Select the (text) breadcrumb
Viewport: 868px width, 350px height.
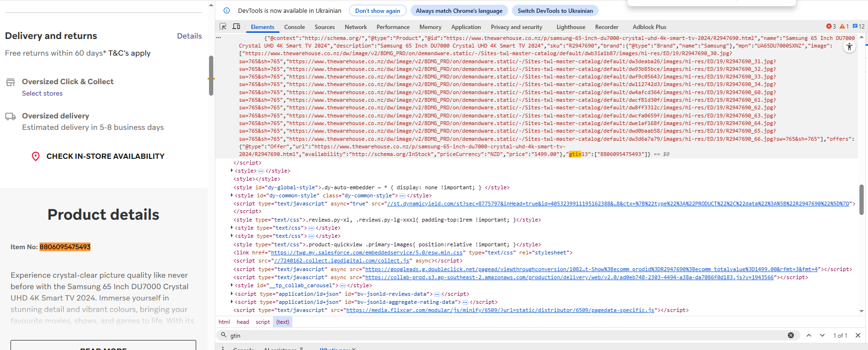coord(283,322)
